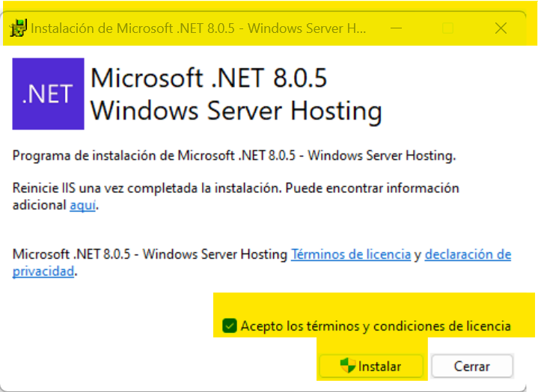538x392 pixels.
Task: Click the 'Reinicie IIS' instruction text
Action: (x=236, y=188)
